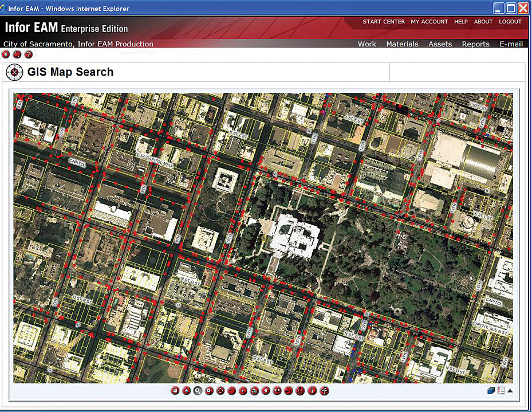Image resolution: width=532 pixels, height=412 pixels.
Task: Click the red home icon below header
Action: (17, 54)
